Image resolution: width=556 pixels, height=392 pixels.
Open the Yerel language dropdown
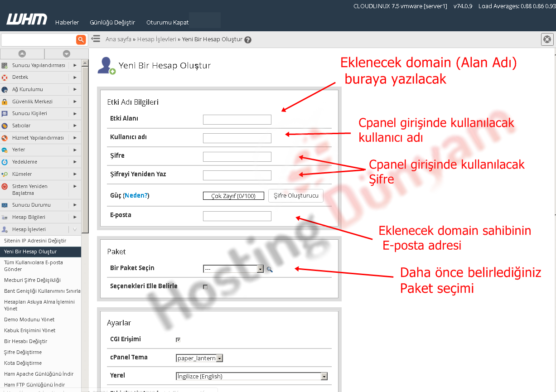[251, 376]
